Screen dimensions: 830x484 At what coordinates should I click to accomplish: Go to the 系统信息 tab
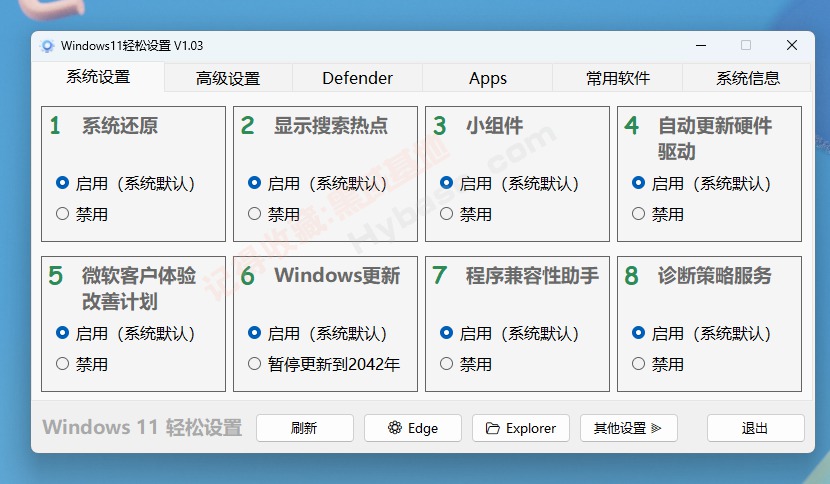coord(747,78)
